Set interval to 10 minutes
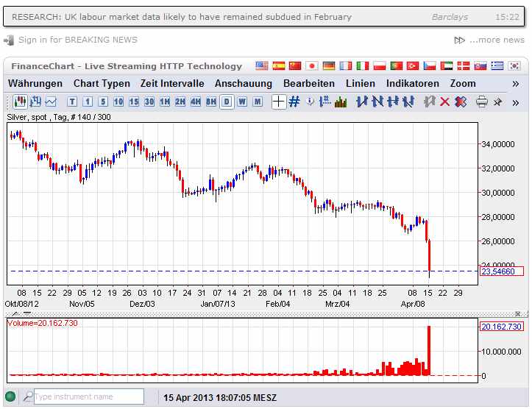The height and width of the screenshot is (409, 532). (x=118, y=102)
